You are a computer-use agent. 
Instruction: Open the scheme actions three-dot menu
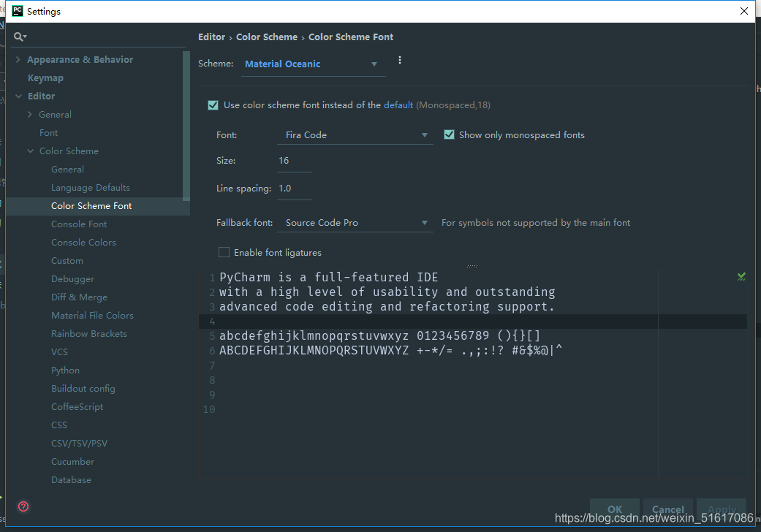[x=399, y=60]
